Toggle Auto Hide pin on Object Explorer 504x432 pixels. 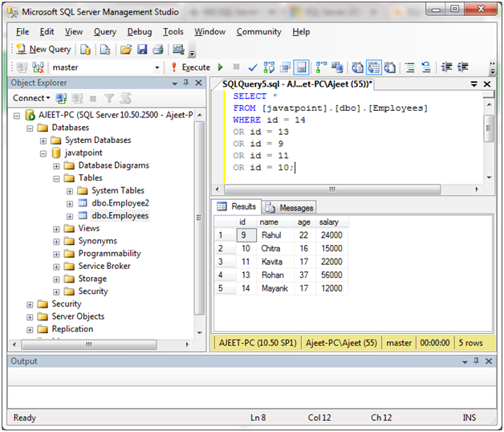tap(185, 83)
